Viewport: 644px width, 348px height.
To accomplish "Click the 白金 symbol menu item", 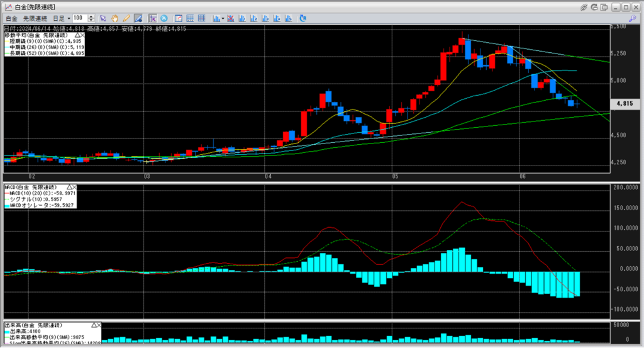I will [10, 18].
